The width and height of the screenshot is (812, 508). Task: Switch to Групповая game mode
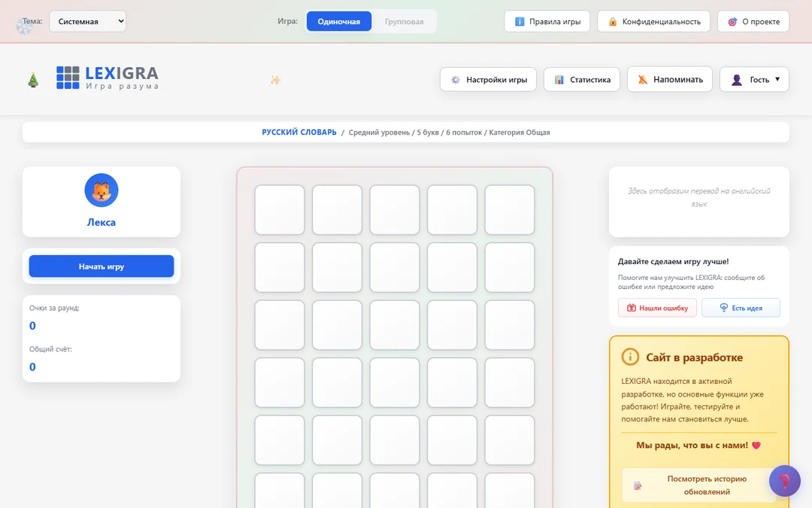pyautogui.click(x=404, y=21)
